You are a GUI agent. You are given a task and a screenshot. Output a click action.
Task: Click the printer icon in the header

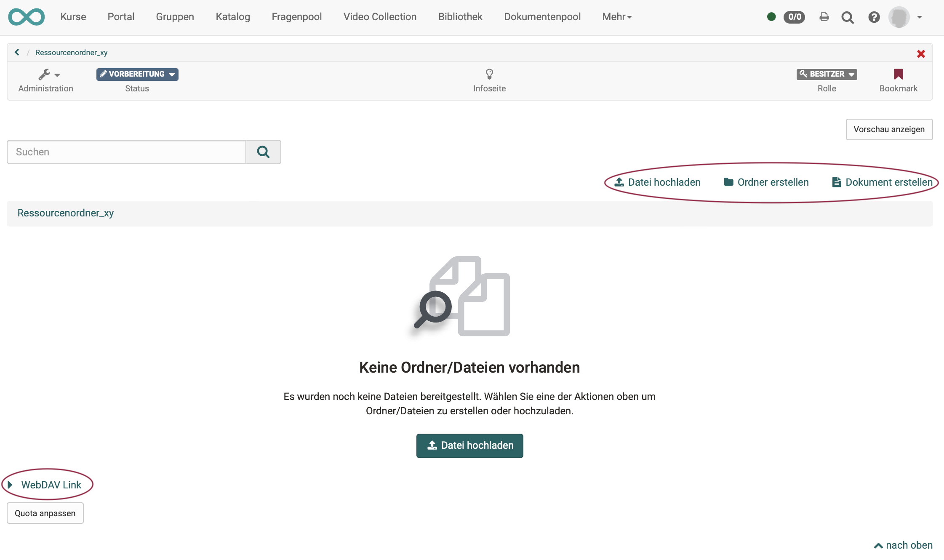(824, 17)
